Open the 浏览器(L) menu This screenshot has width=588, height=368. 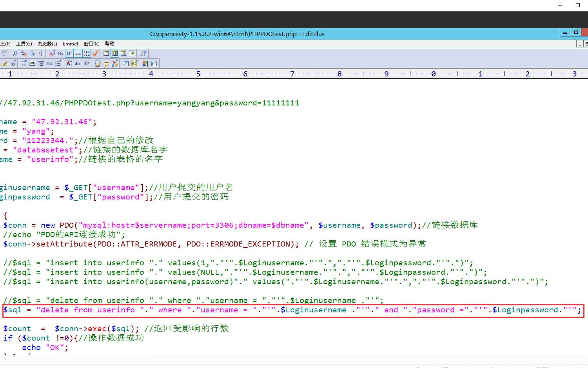click(47, 44)
